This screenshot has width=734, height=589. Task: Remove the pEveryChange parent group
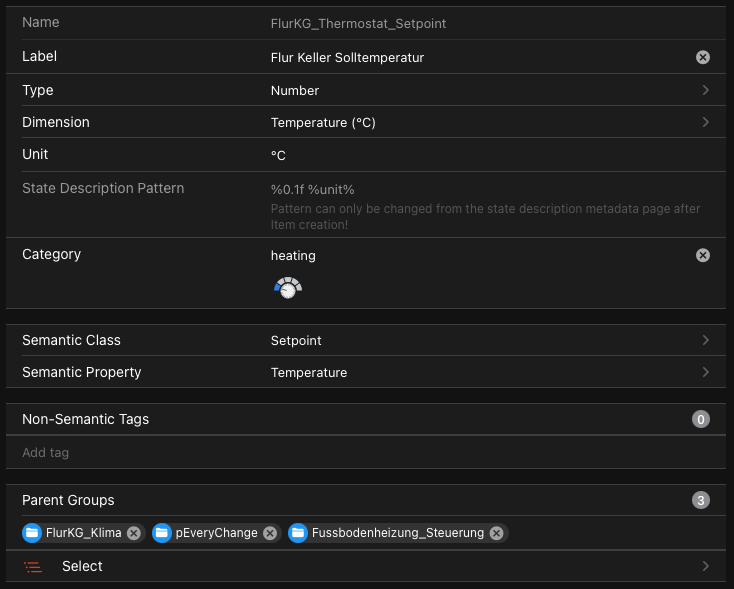coord(270,533)
